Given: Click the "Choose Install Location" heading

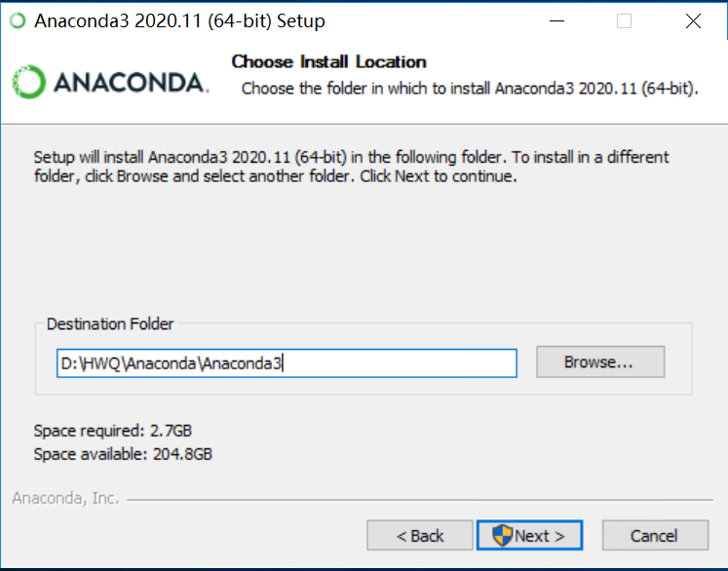Looking at the screenshot, I should (328, 62).
